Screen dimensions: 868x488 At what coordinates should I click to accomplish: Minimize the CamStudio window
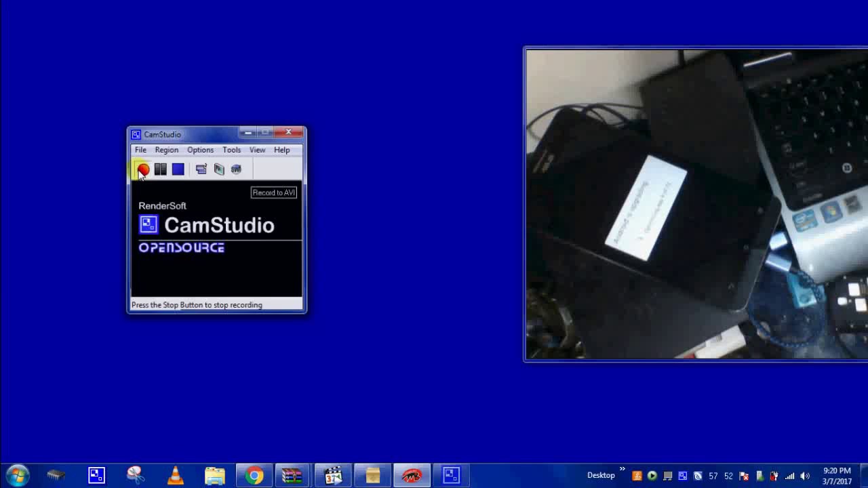tap(247, 133)
